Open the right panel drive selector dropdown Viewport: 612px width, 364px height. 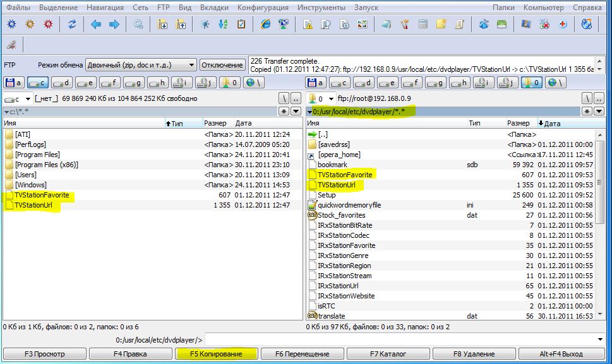331,99
